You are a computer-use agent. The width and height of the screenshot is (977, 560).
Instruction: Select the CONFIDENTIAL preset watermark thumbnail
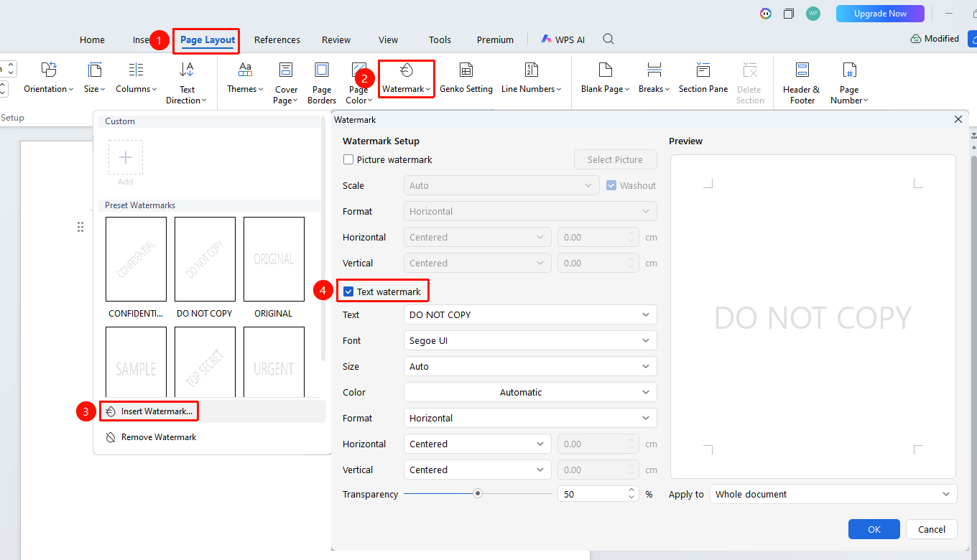coord(136,259)
